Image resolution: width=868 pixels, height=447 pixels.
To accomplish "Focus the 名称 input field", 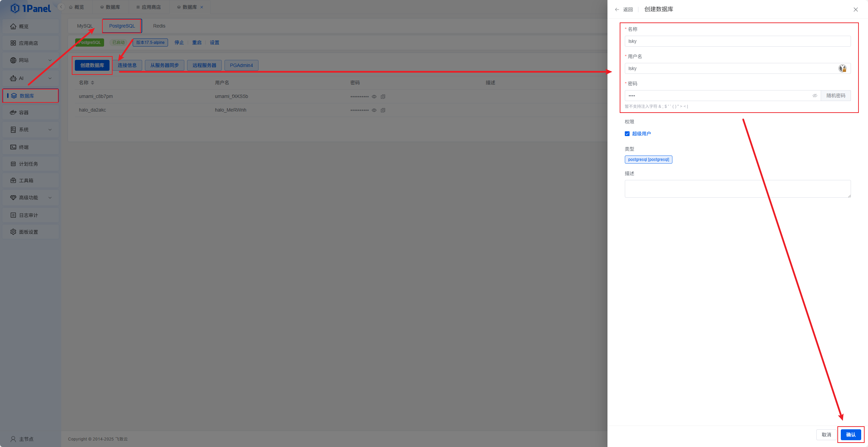I will coord(738,41).
